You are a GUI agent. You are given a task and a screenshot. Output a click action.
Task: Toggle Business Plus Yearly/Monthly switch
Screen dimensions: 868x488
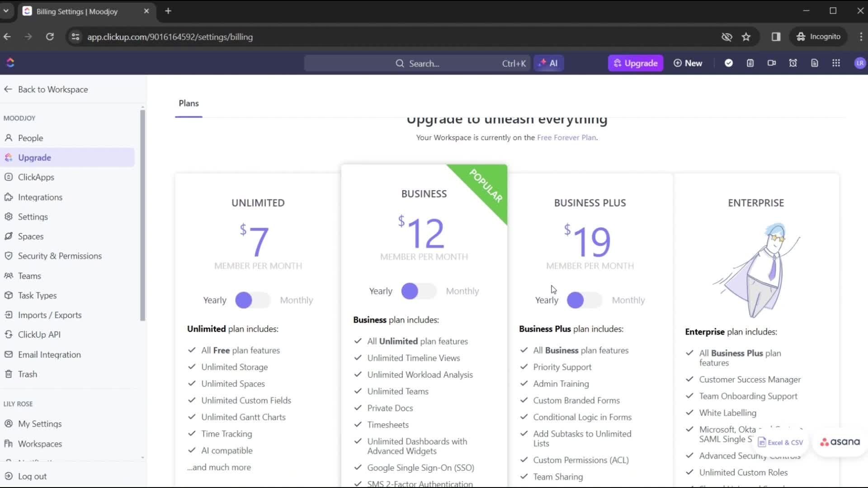pos(584,300)
